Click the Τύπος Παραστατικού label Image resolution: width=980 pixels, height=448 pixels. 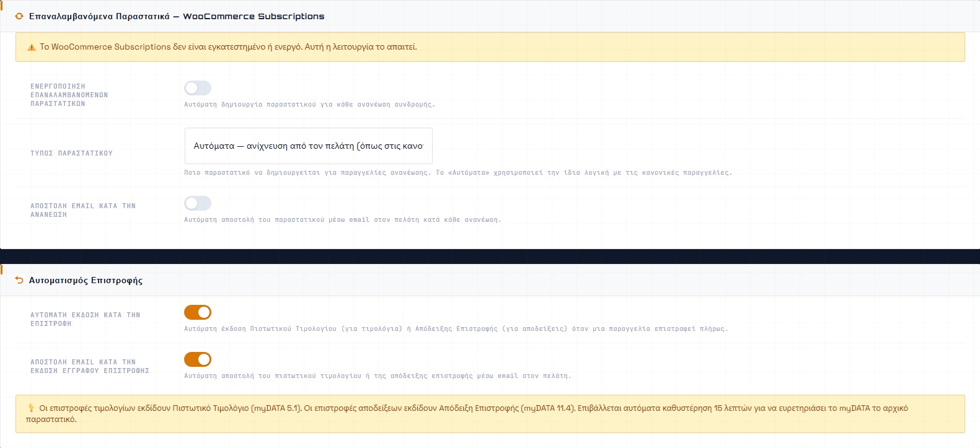(72, 153)
